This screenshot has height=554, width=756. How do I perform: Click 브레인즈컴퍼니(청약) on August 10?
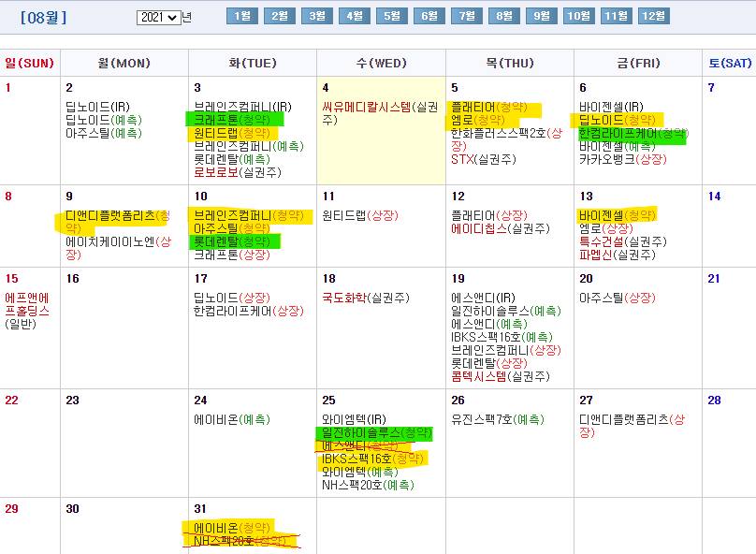pyautogui.click(x=249, y=215)
